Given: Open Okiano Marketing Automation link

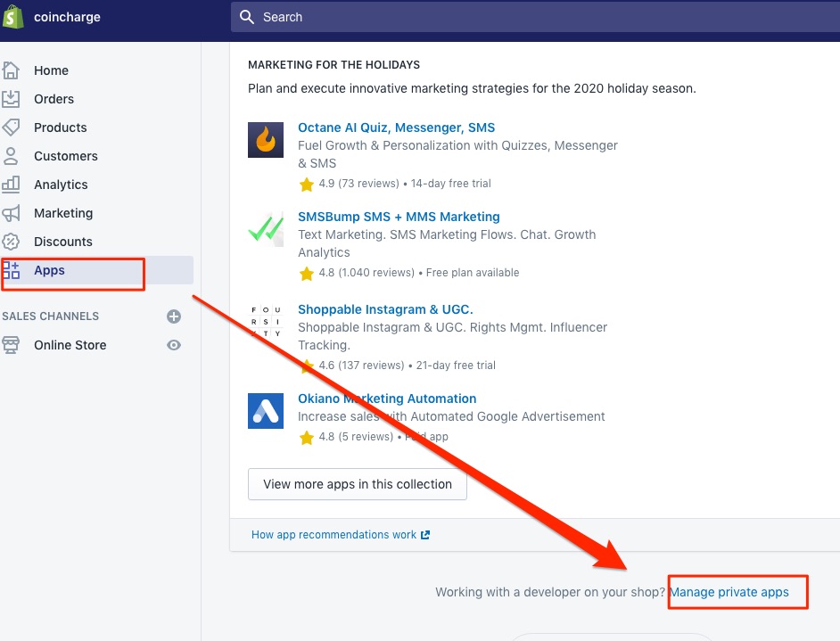Looking at the screenshot, I should point(387,399).
